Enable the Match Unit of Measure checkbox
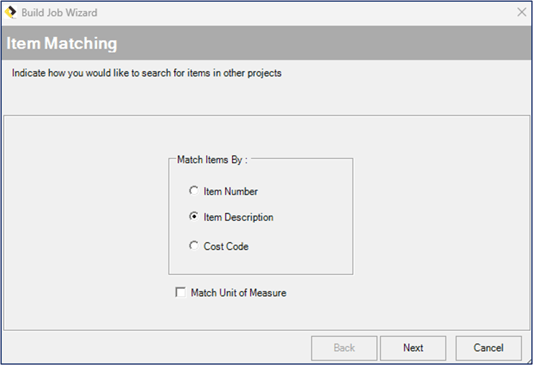The width and height of the screenshot is (533, 365). pos(180,292)
